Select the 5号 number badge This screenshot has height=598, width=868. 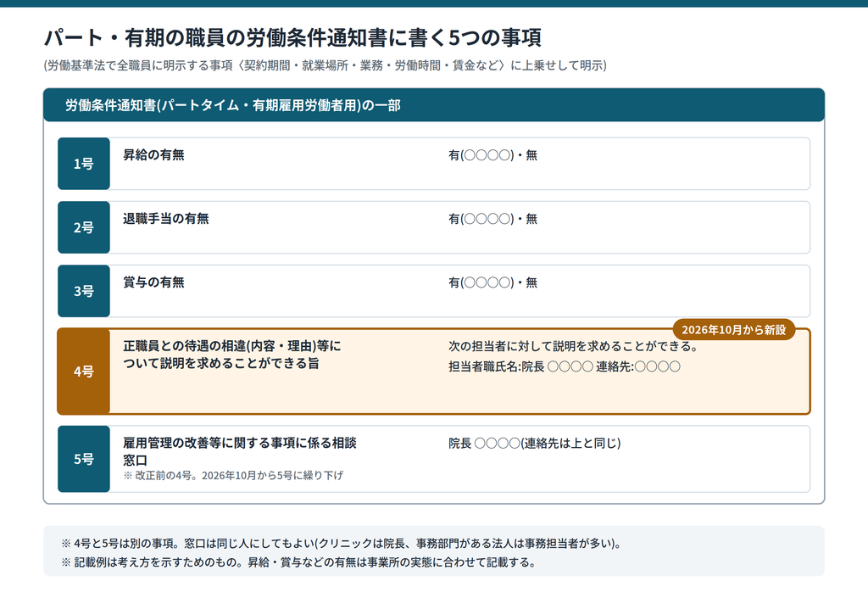tap(84, 459)
